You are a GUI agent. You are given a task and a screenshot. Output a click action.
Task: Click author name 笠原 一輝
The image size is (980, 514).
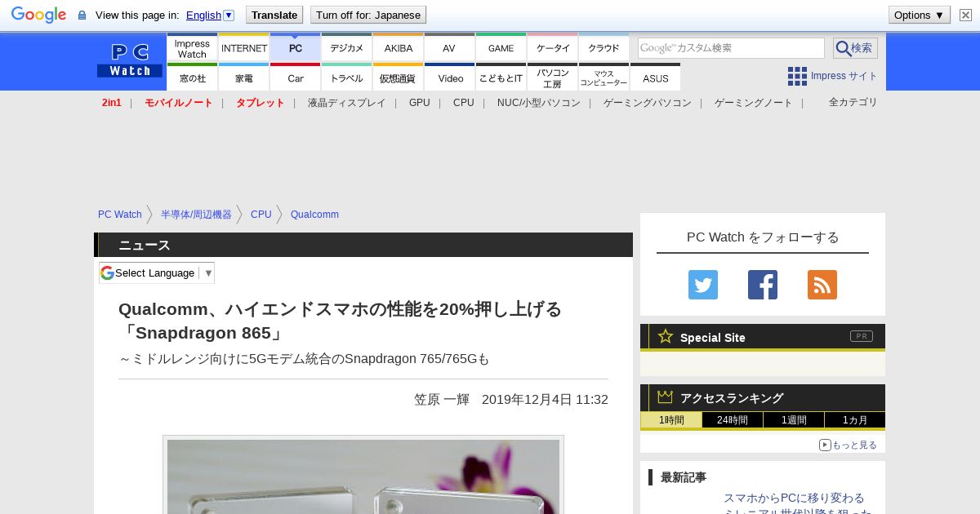pyautogui.click(x=442, y=400)
